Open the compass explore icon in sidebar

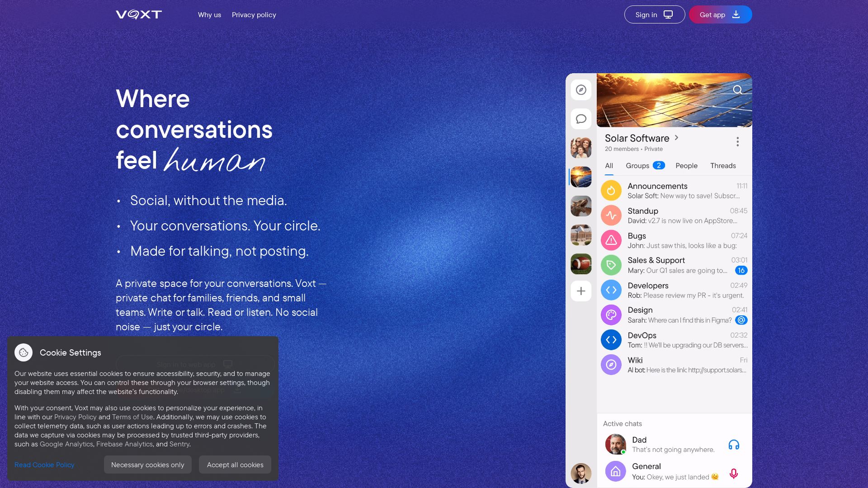pyautogui.click(x=581, y=90)
